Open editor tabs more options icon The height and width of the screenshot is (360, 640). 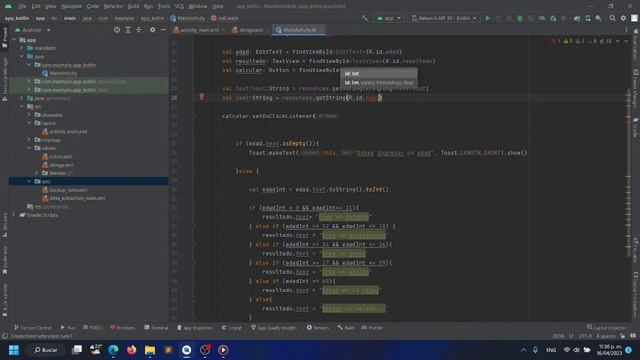(626, 30)
